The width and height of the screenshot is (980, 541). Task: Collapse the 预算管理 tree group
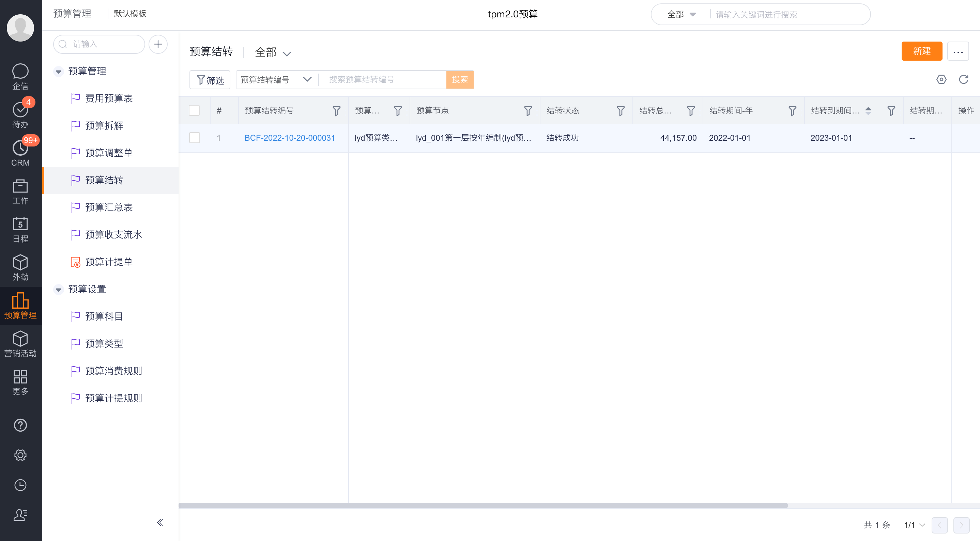[58, 71]
